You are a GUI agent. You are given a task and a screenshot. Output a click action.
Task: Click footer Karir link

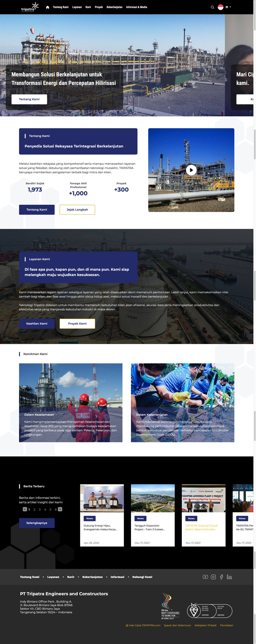pos(71,577)
